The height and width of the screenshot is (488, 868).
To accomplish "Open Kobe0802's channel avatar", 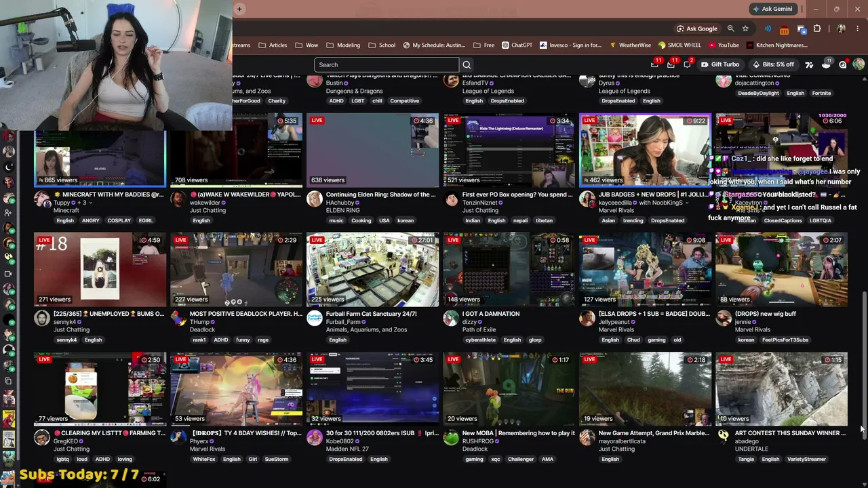I will [314, 437].
